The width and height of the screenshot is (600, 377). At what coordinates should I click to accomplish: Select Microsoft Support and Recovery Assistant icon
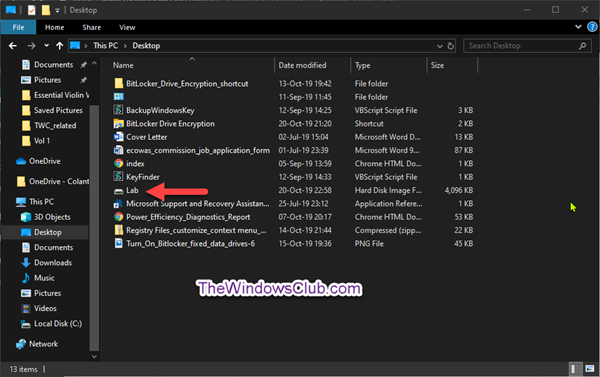[x=119, y=204]
